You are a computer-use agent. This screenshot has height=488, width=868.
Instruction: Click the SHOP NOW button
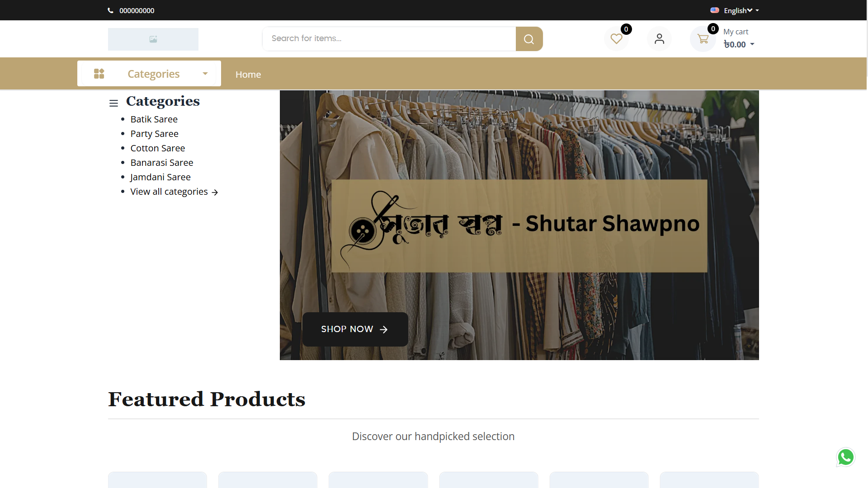coord(355,329)
